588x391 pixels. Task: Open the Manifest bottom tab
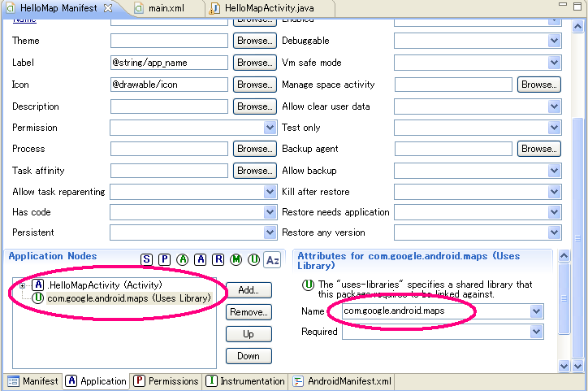point(32,381)
